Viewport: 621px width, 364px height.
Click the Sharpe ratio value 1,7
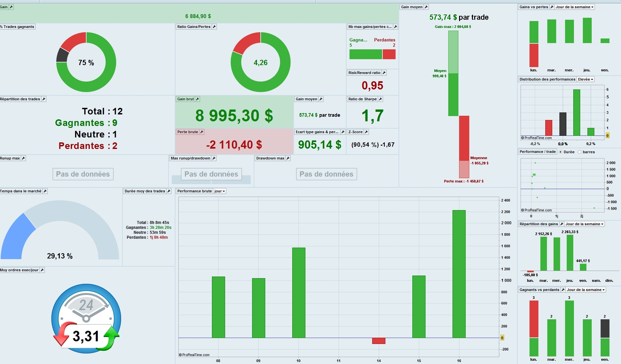(x=373, y=116)
